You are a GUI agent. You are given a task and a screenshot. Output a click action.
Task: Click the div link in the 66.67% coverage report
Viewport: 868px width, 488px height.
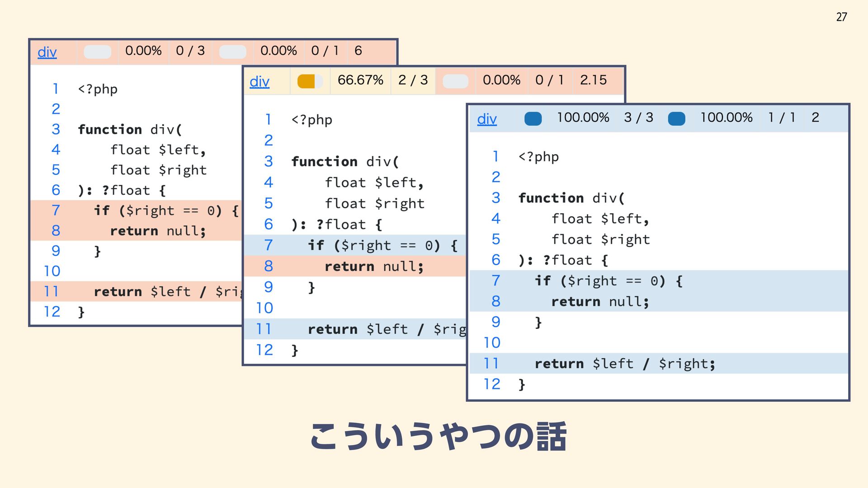pos(259,81)
